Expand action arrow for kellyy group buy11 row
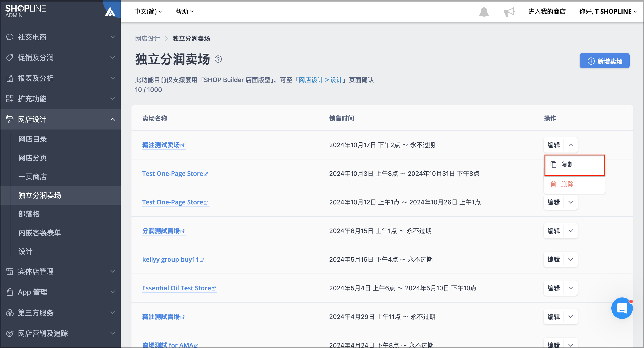This screenshot has width=644, height=348. point(570,259)
